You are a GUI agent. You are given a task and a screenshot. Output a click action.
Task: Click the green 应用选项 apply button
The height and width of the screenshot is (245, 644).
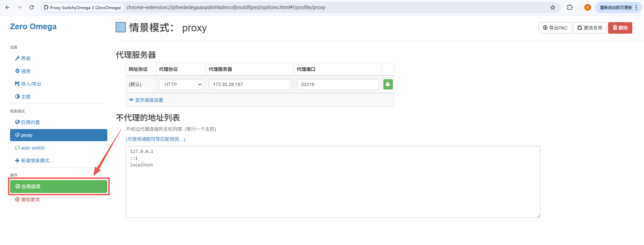click(59, 187)
